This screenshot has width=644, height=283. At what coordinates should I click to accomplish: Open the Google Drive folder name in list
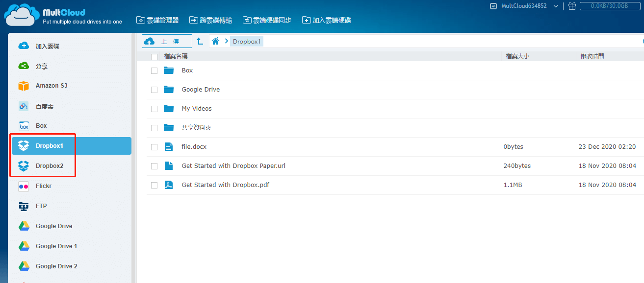pyautogui.click(x=201, y=90)
